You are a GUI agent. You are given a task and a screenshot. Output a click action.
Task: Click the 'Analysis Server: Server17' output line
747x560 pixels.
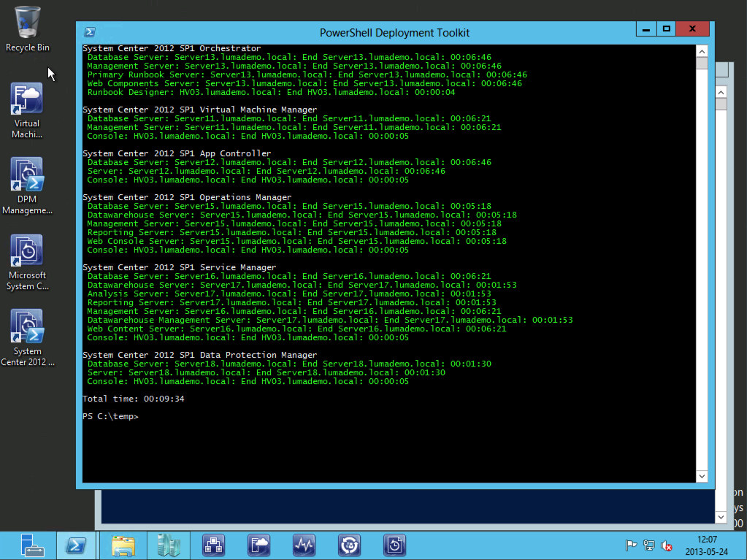289,294
